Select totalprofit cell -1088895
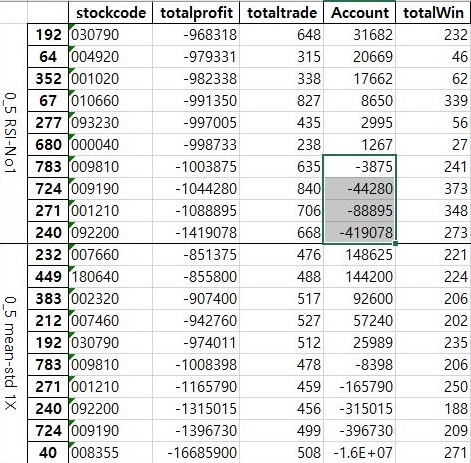 tap(196, 211)
